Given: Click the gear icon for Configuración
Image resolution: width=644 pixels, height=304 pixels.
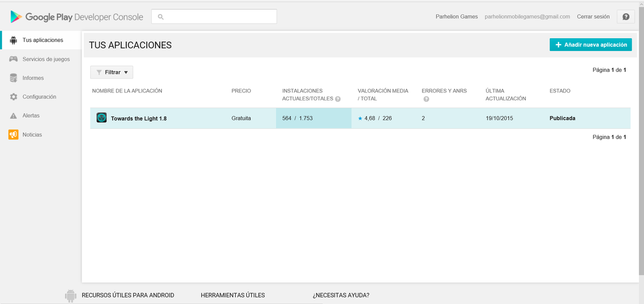Looking at the screenshot, I should 13,97.
